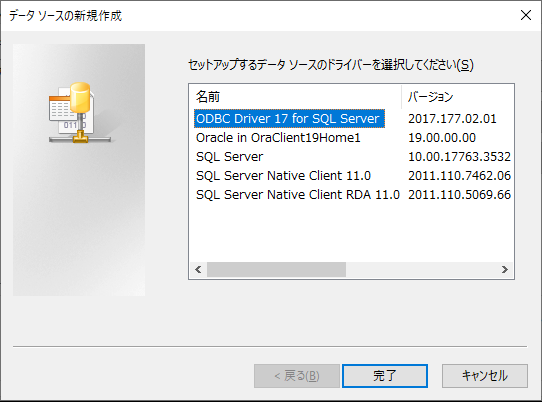Choose SQL Server Native Client RDA 11.0
The image size is (542, 402).
click(298, 195)
